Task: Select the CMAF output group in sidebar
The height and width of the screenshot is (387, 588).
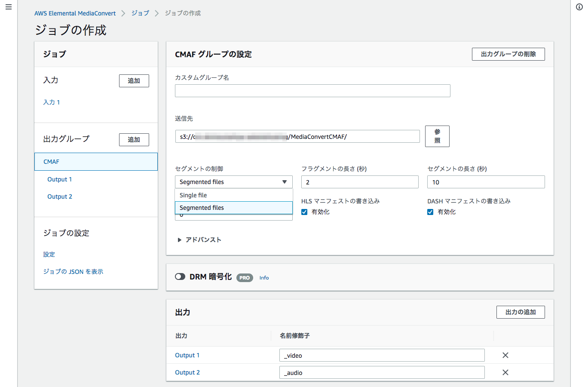Action: pos(51,161)
